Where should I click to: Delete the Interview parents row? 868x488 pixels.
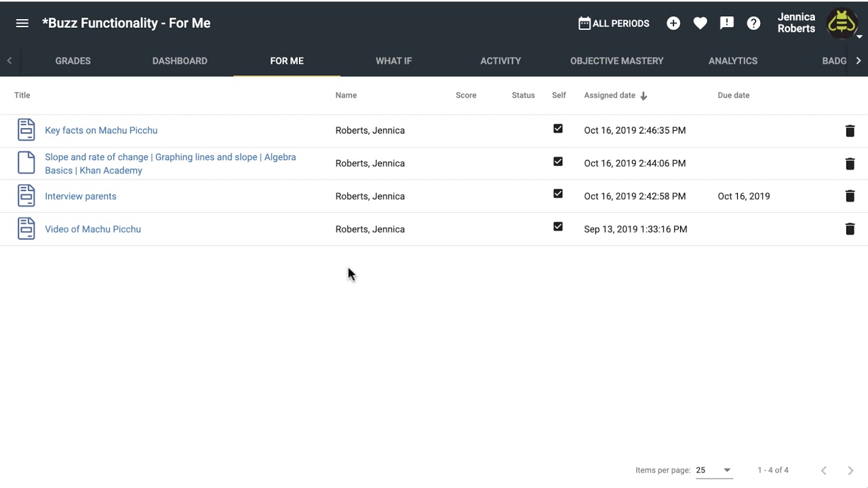pos(850,196)
